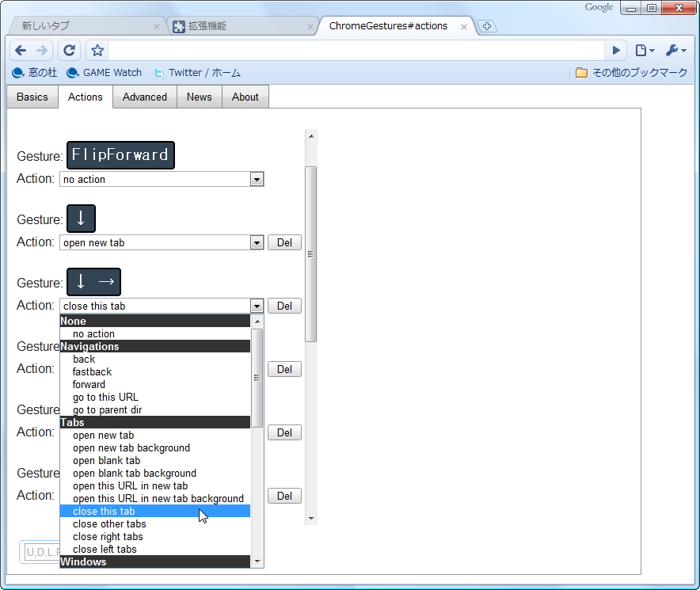Choose 'go to this URL' option

tap(155, 397)
